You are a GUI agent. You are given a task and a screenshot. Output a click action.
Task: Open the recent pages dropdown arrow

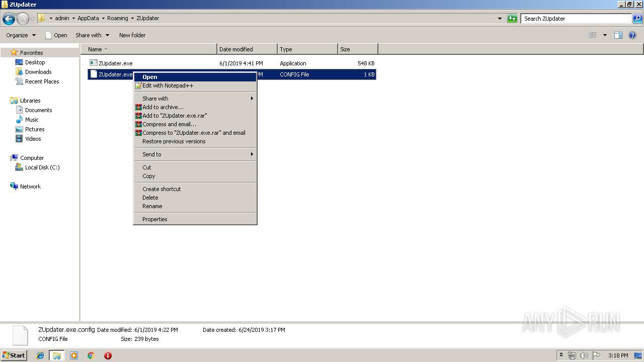click(x=33, y=19)
